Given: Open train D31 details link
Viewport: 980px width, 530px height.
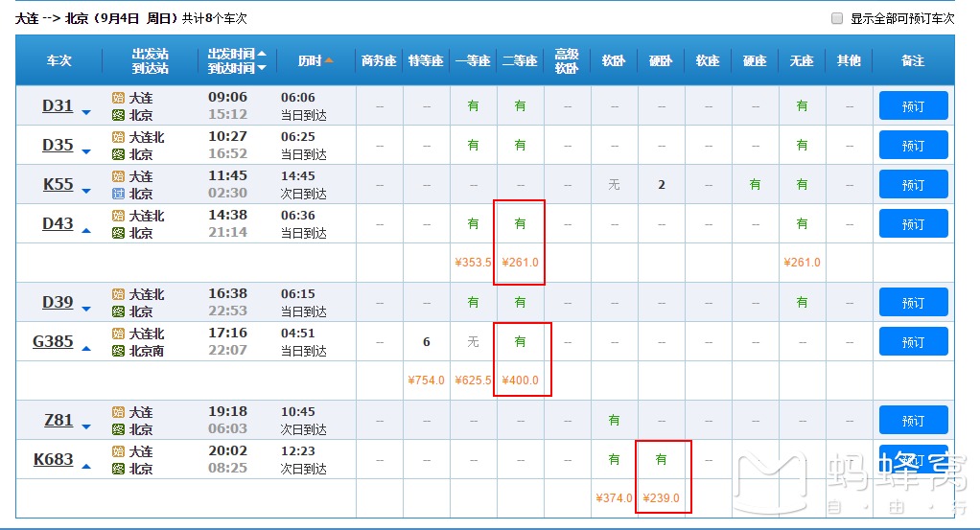Looking at the screenshot, I should [x=58, y=105].
